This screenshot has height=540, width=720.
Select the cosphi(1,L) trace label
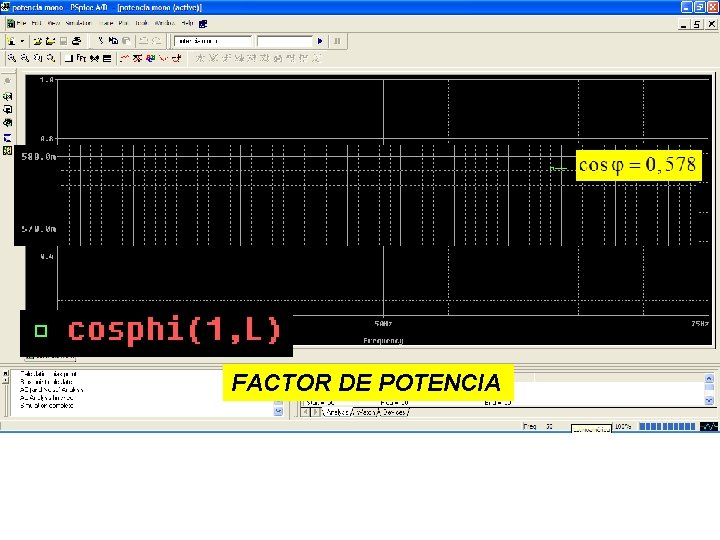(174, 330)
